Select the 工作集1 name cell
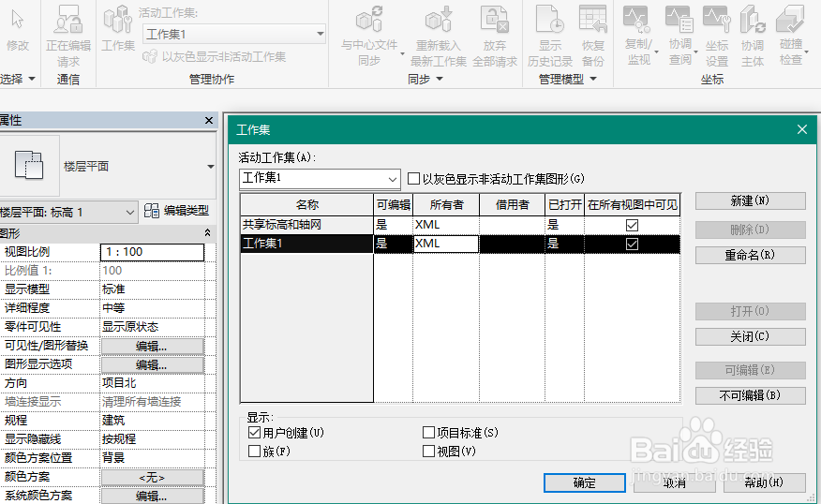The height and width of the screenshot is (504, 821). (306, 244)
